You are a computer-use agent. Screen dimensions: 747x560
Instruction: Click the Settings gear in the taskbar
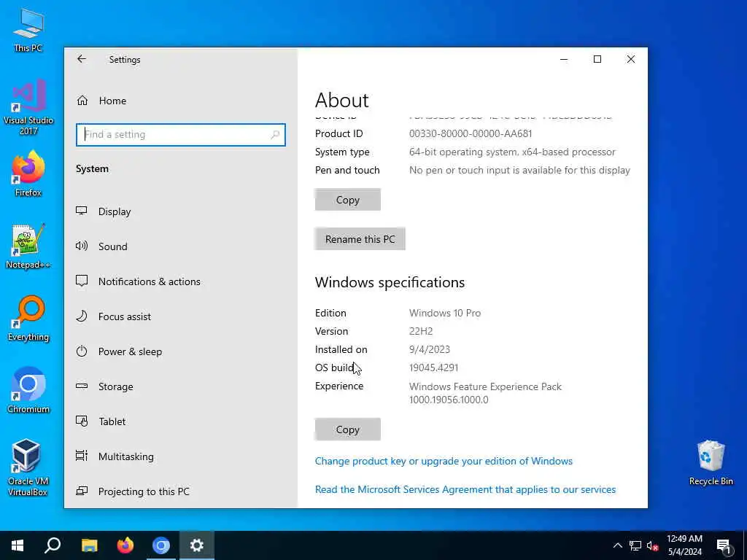coord(197,545)
